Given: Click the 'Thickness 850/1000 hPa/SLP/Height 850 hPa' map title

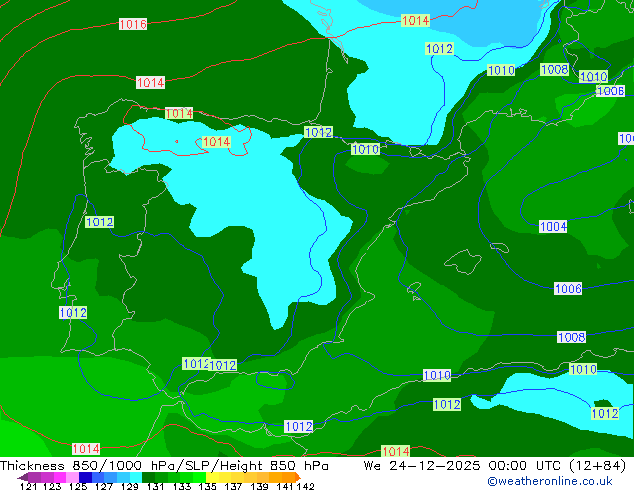Looking at the screenshot, I should click(x=164, y=466).
